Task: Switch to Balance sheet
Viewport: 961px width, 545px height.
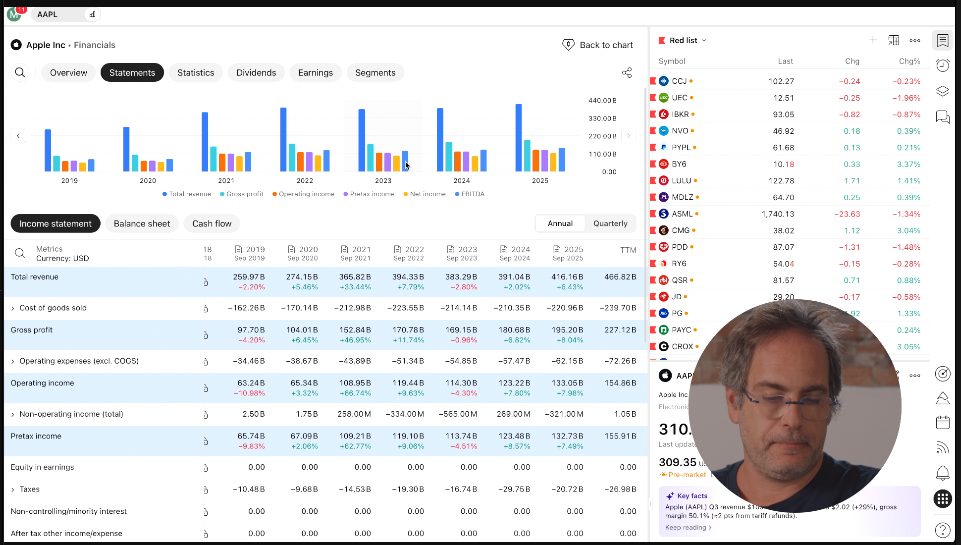Action: click(142, 223)
